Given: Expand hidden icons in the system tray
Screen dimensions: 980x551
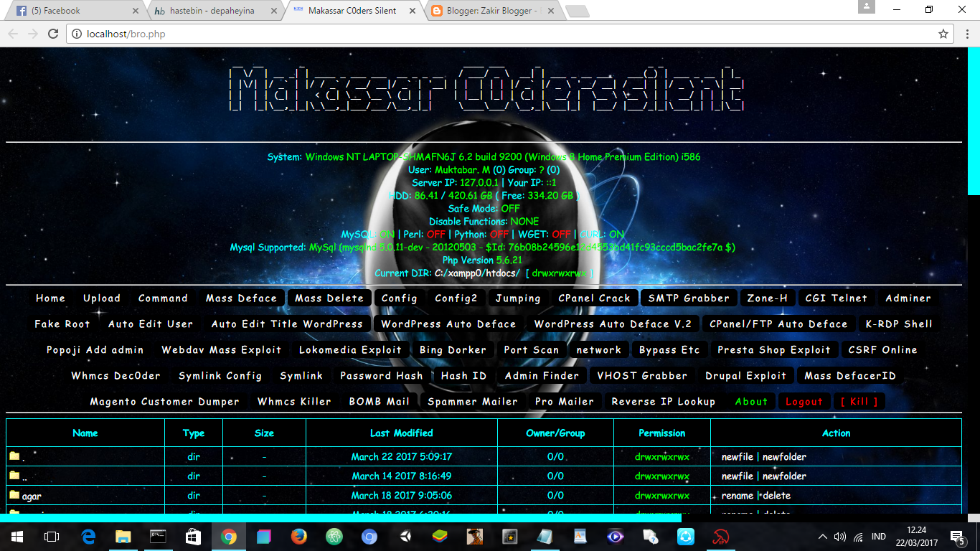Looking at the screenshot, I should pos(823,536).
